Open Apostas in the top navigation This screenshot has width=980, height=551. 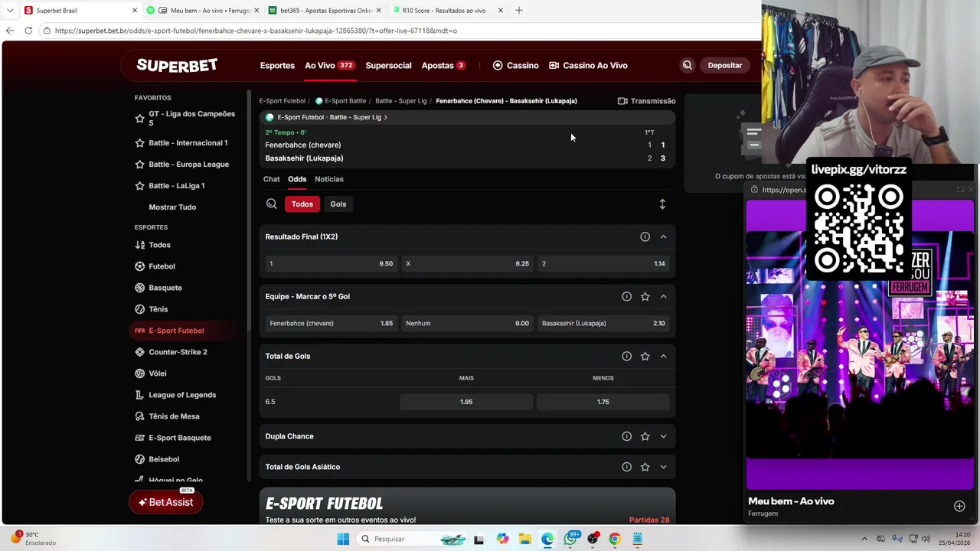coord(443,65)
